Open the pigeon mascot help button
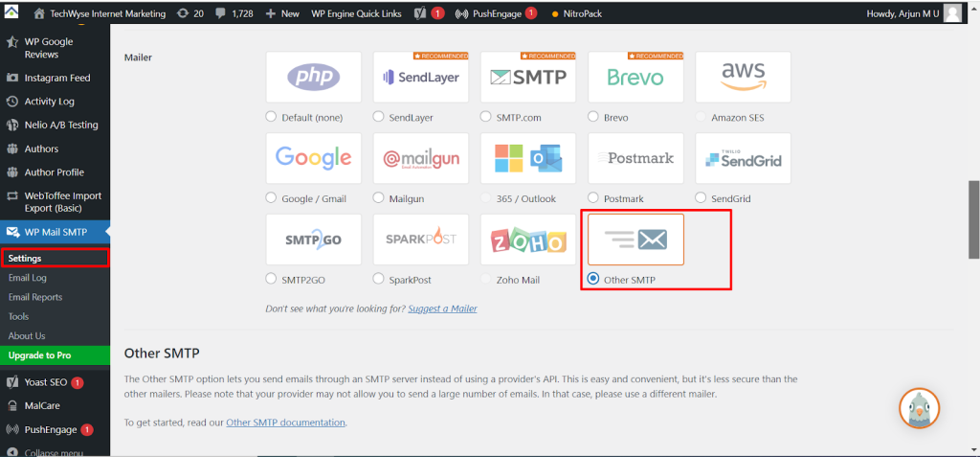The height and width of the screenshot is (457, 980). 919,409
